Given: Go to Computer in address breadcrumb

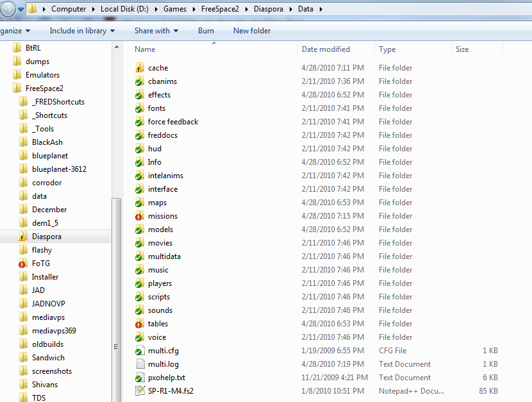Looking at the screenshot, I should point(69,9).
